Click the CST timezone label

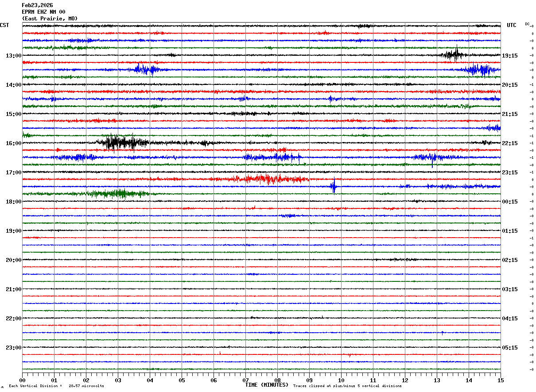(x=4, y=25)
